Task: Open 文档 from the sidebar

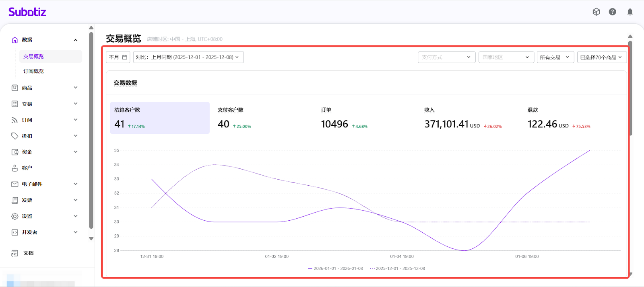Action: tap(29, 253)
